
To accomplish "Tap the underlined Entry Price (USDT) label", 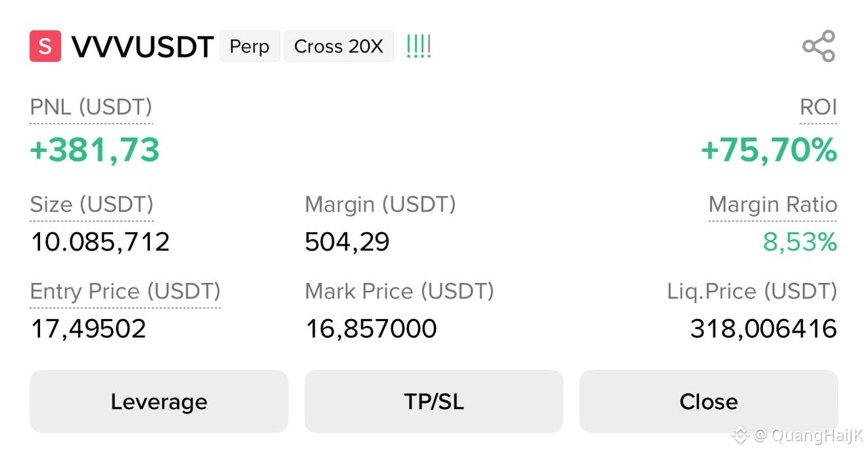I will click(125, 291).
